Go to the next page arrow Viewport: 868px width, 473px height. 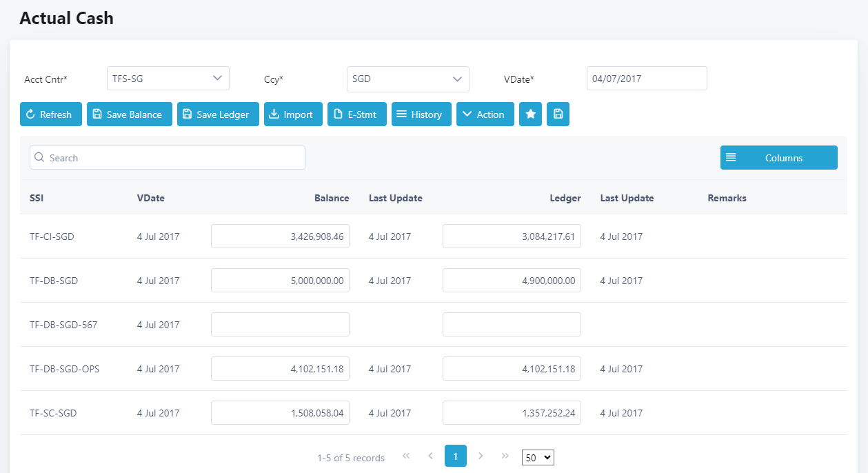[x=481, y=456]
